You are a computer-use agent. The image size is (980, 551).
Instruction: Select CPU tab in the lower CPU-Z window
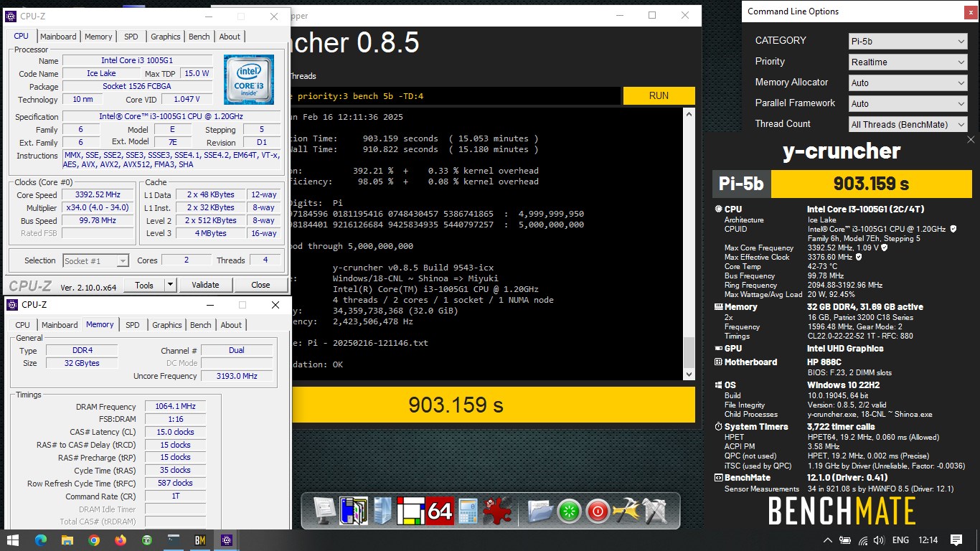[x=23, y=325]
